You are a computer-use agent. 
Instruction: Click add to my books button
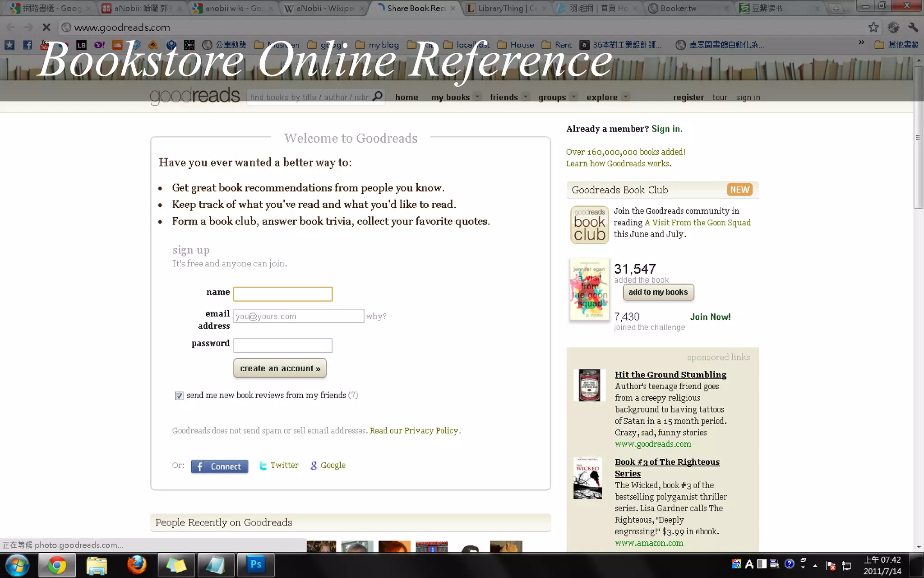[658, 292]
